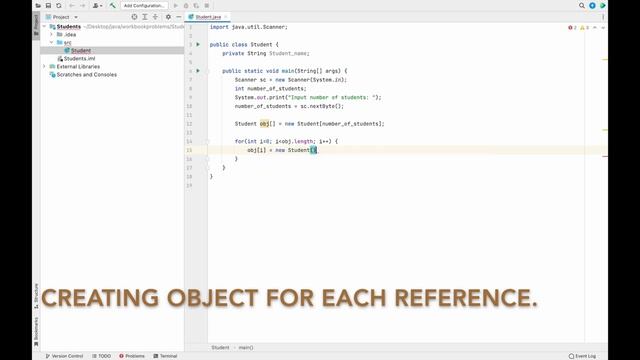Open a project with the folder icon
This screenshot has height=360, width=640.
pyautogui.click(x=38, y=6)
